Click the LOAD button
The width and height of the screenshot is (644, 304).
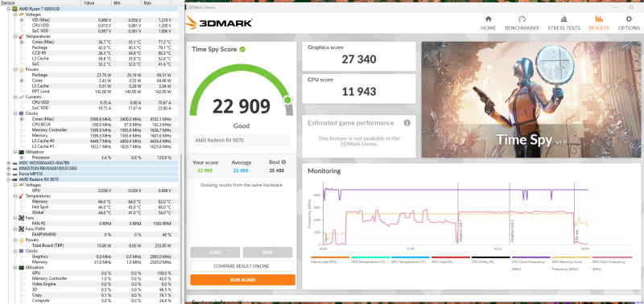(x=215, y=253)
